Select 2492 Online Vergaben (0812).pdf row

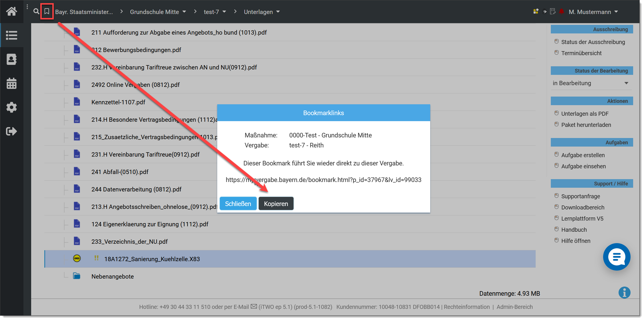(x=290, y=85)
